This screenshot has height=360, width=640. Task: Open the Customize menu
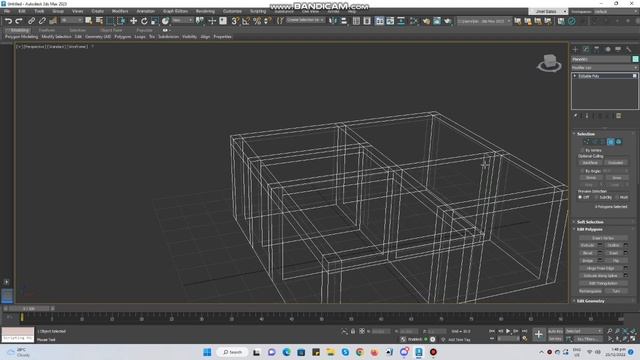232,11
